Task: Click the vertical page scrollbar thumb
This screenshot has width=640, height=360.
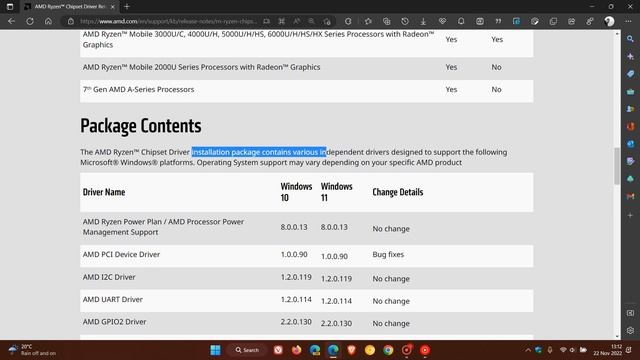Action: click(617, 166)
